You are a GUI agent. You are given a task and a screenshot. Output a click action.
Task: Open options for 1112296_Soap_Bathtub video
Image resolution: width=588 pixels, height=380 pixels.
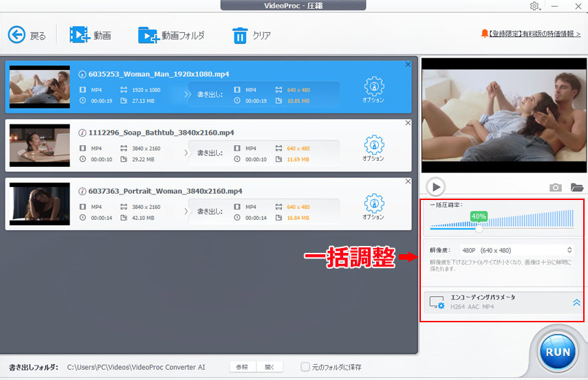click(x=373, y=148)
